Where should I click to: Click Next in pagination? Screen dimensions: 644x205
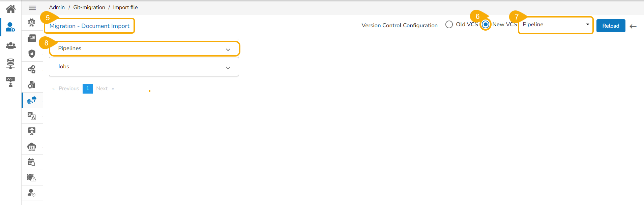point(102,89)
